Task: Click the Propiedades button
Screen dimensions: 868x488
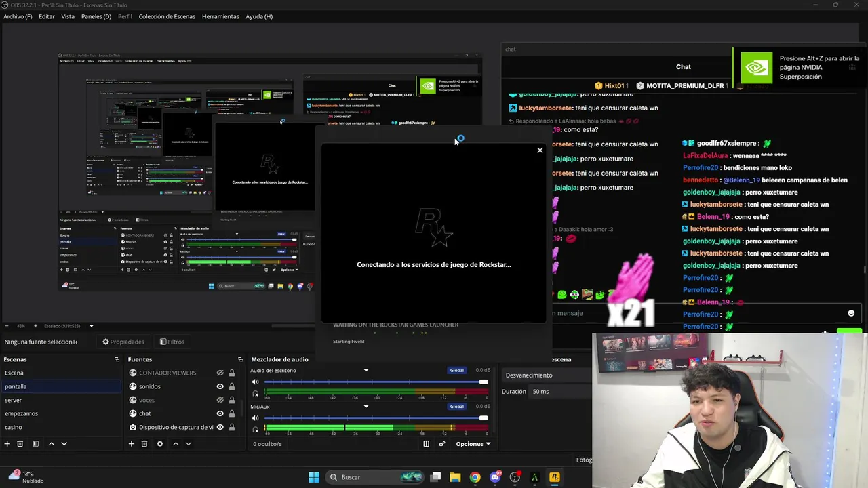Action: (x=123, y=342)
